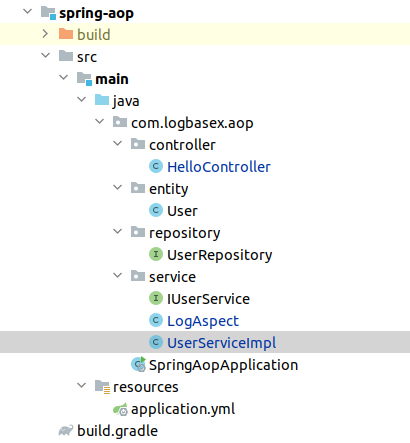The image size is (410, 443).
Task: Click the User class icon
Action: pos(156,210)
